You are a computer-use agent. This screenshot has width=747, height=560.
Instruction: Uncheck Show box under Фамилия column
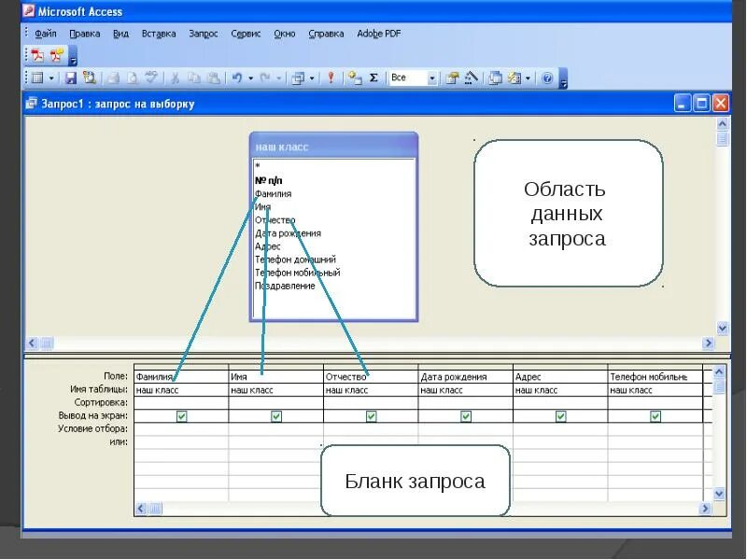click(181, 416)
